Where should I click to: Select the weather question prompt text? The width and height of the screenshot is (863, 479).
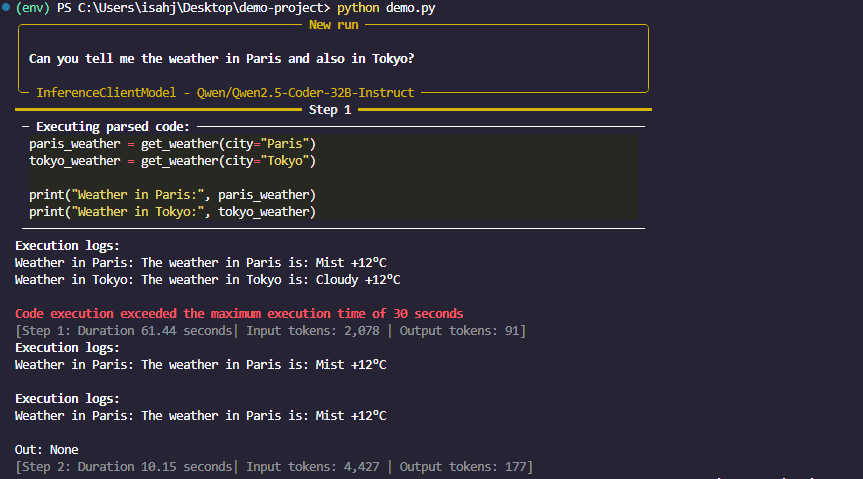point(221,59)
